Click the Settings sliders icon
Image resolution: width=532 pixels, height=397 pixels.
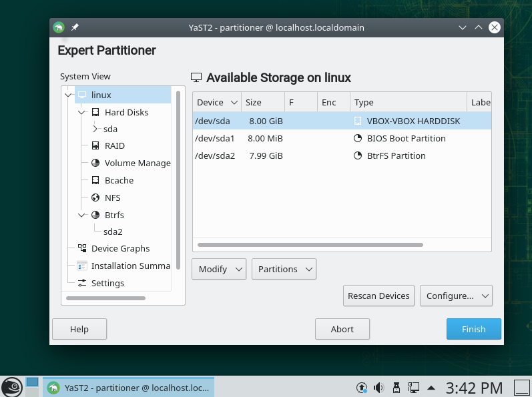(82, 283)
